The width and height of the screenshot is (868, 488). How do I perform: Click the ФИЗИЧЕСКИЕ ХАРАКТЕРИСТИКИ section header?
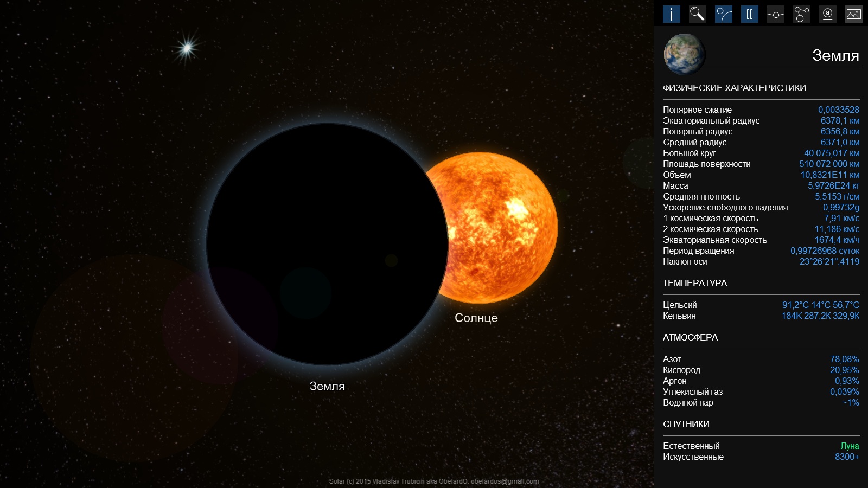(735, 88)
